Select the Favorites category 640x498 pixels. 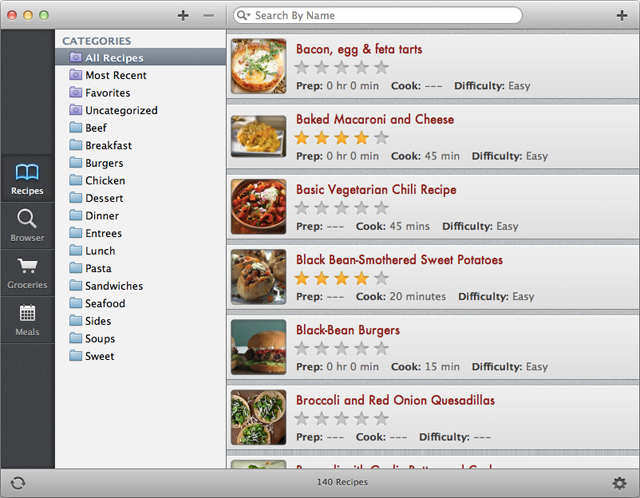[140, 93]
